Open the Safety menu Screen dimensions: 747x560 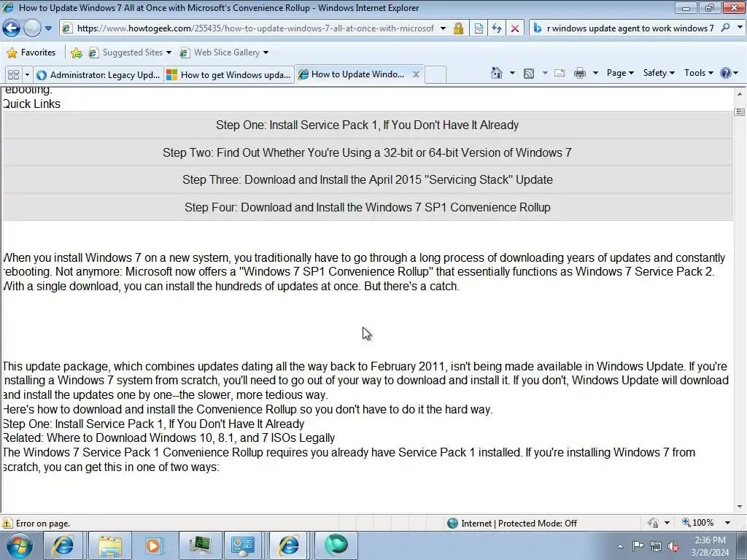(659, 73)
